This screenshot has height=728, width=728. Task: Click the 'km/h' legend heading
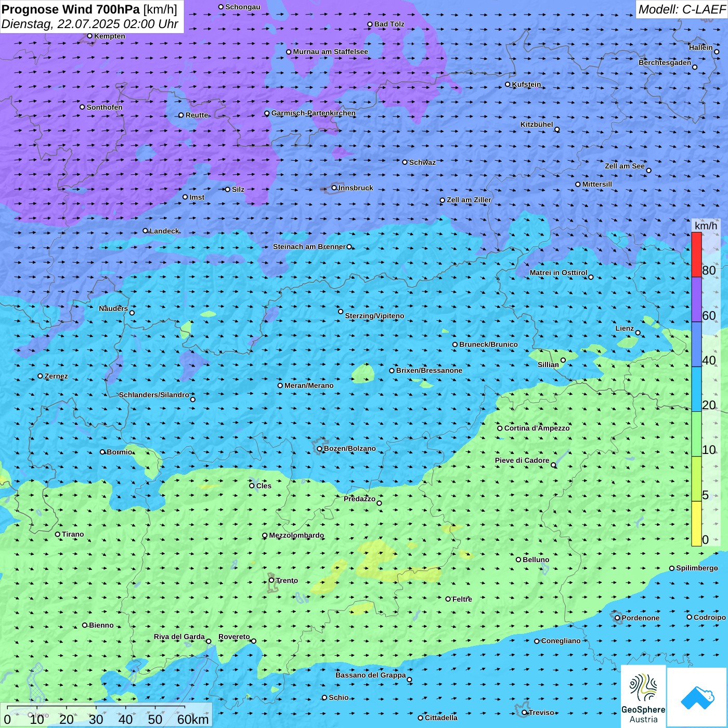point(706,226)
